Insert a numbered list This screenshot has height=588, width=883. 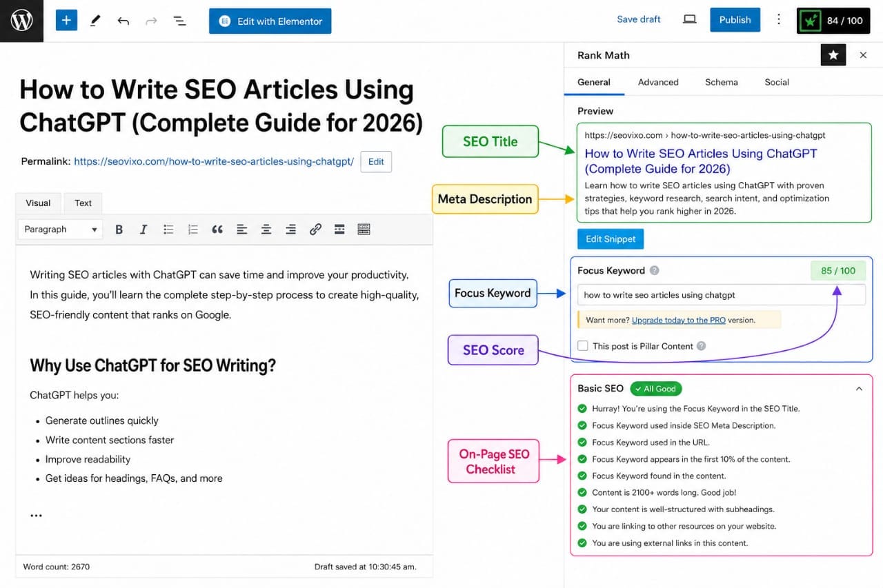click(x=193, y=230)
